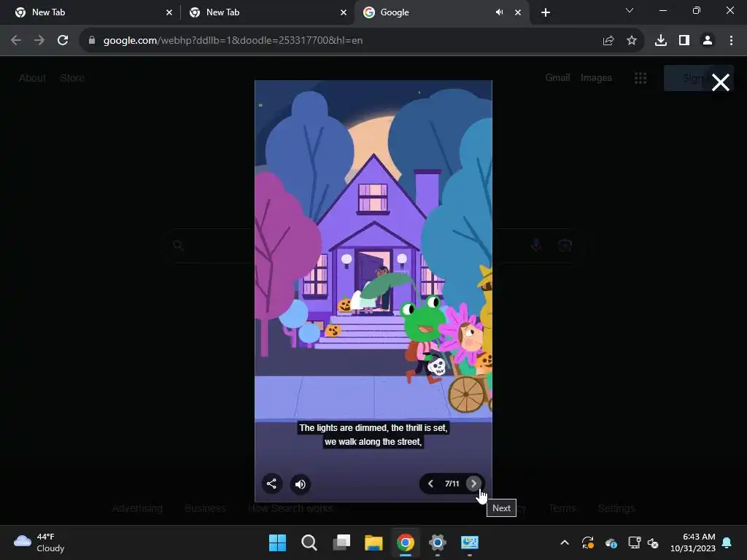Open Google Images link
The image size is (747, 560).
click(x=596, y=77)
